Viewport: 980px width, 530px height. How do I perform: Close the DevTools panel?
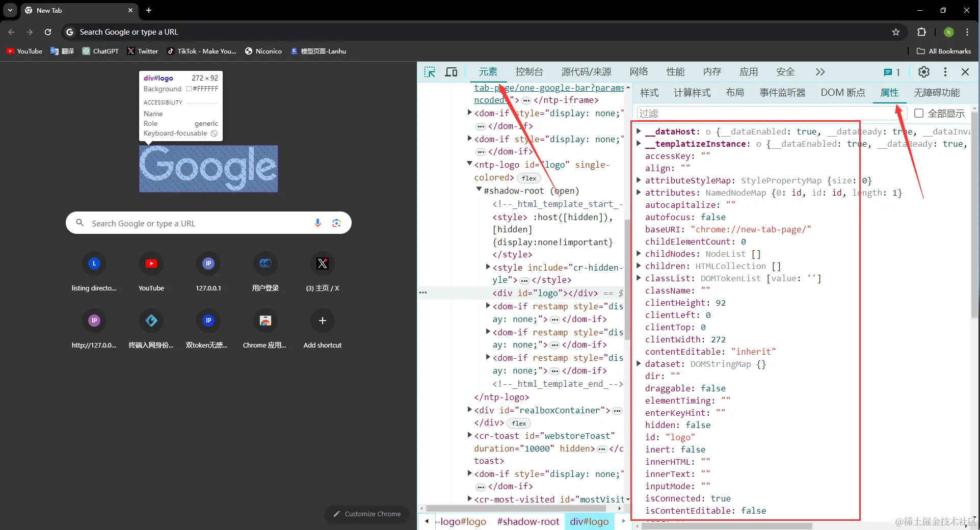[x=965, y=72]
